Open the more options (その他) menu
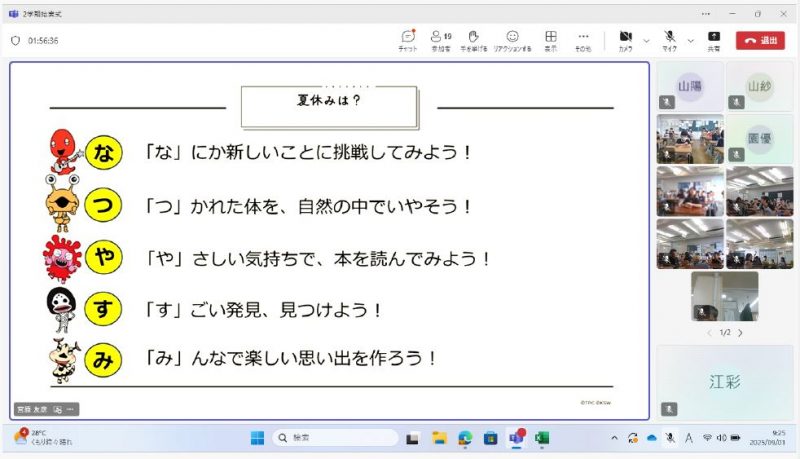The height and width of the screenshot is (459, 800). coord(583,39)
